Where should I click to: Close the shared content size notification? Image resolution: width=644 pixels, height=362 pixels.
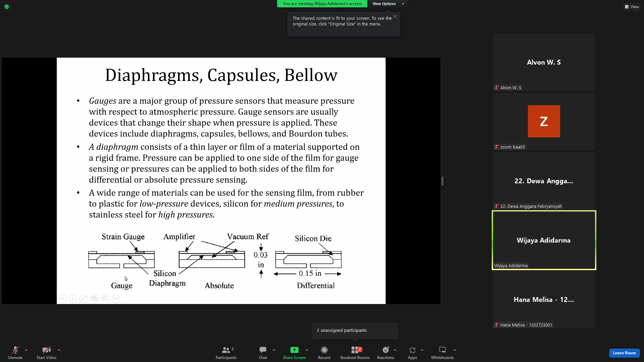[395, 16]
